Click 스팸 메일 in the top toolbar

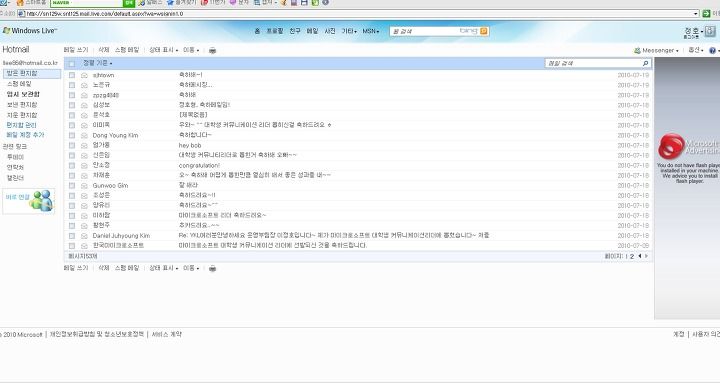tap(127, 50)
